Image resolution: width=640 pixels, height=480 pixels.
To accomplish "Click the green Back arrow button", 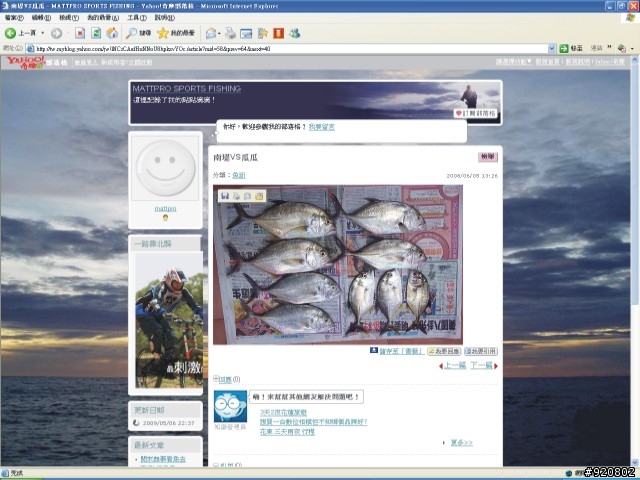I will click(11, 33).
